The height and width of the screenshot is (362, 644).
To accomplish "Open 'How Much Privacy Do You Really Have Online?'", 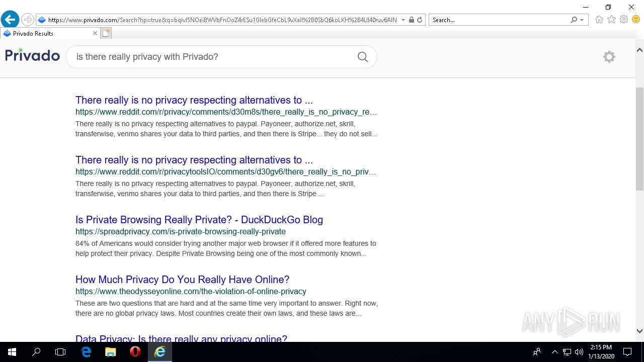I will (x=183, y=280).
